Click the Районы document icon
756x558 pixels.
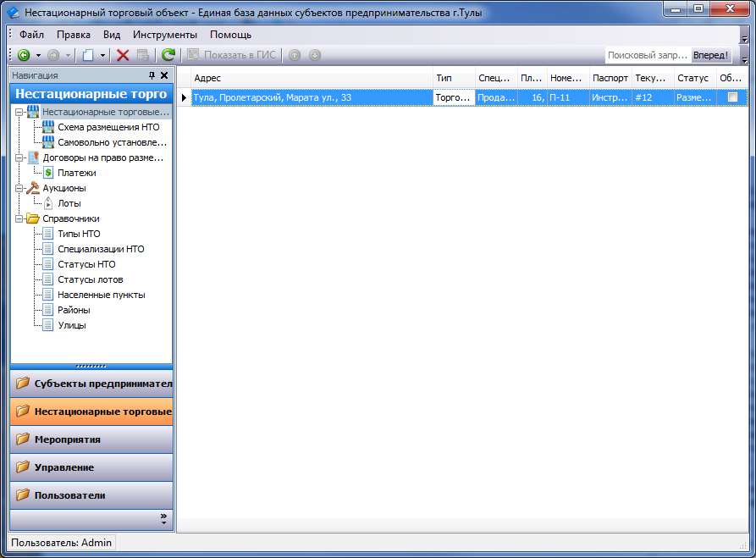(48, 310)
